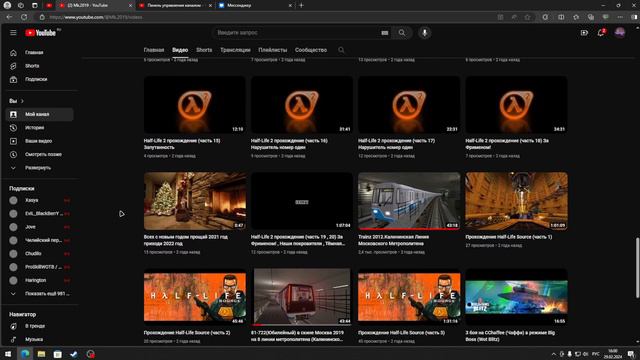Open the Трансляции tab
This screenshot has height=360, width=640.
[235, 50]
